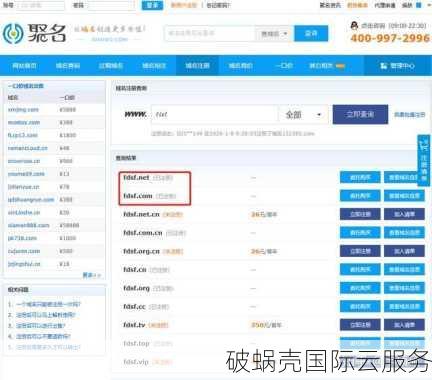Click 立即注册 button for fdsf.net.cn
This screenshot has width=432, height=380.
click(360, 214)
